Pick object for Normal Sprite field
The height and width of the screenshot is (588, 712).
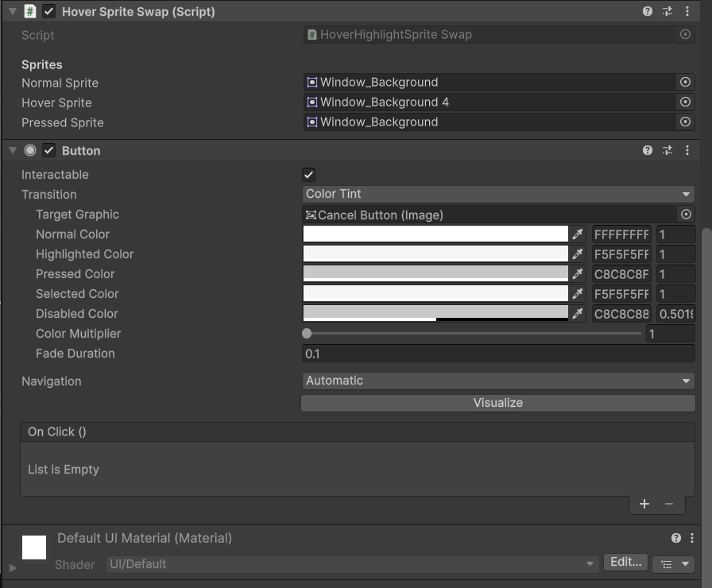tap(685, 82)
